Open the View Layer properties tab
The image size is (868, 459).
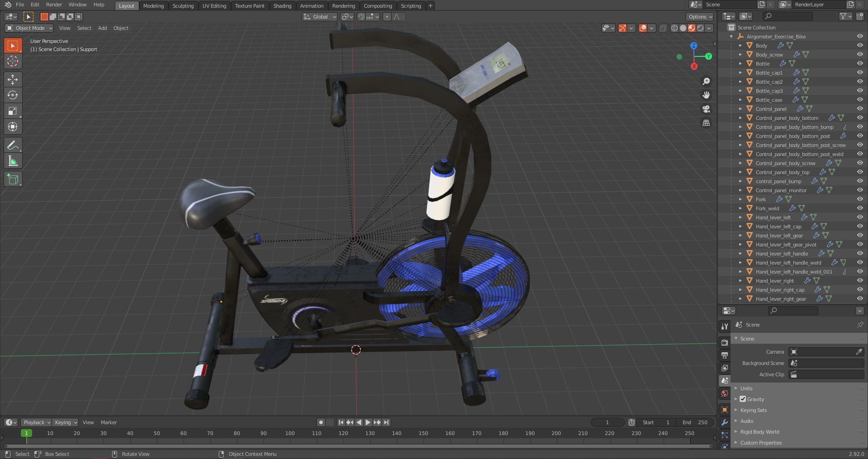pos(725,368)
